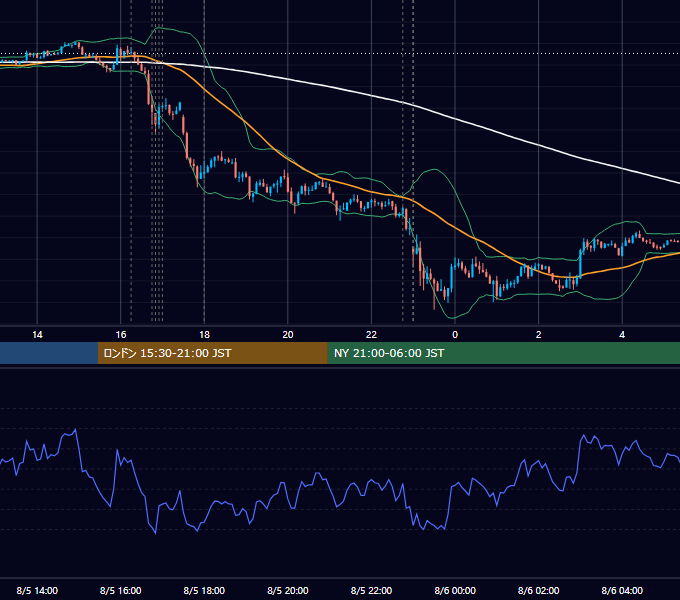The width and height of the screenshot is (680, 600).
Task: Click the 8/6 04:00 label on indicator axis
Action: pyautogui.click(x=622, y=590)
